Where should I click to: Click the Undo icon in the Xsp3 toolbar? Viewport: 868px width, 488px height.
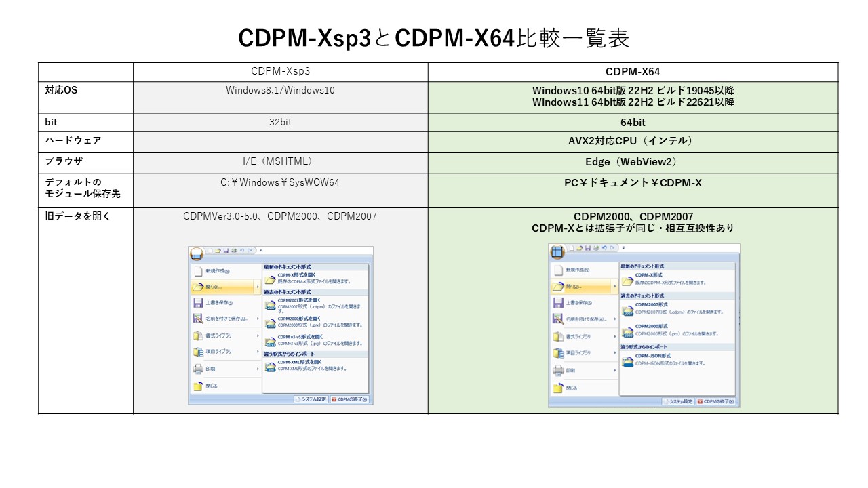point(242,249)
